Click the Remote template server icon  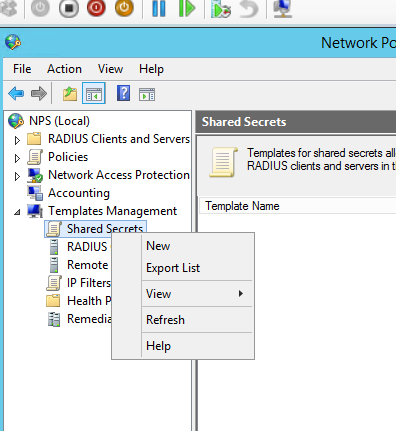coord(54,265)
